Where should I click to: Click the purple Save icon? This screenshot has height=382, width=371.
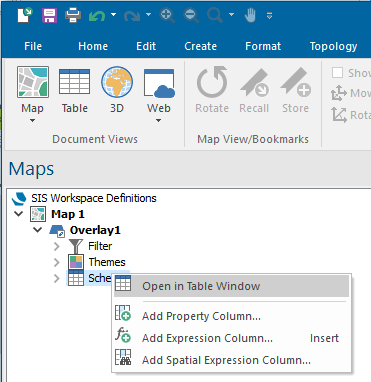(49, 15)
